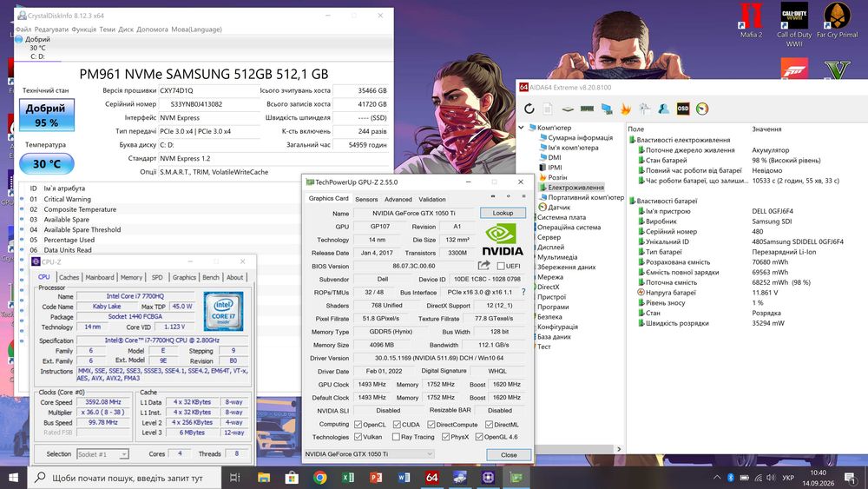Open the Far Cry Primal desktop shortcut
The image size is (868, 489).
837,21
